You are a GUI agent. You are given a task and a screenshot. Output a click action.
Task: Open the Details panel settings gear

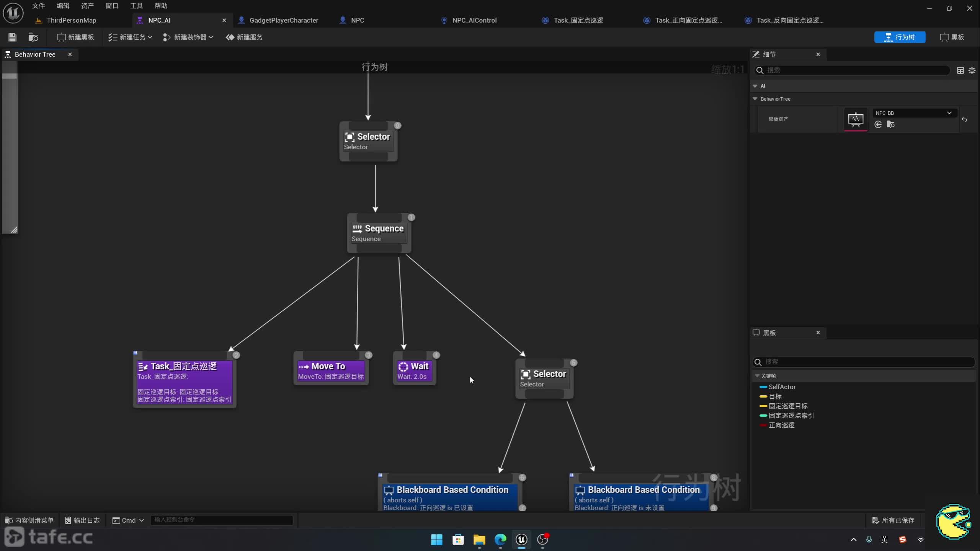pyautogui.click(x=972, y=70)
